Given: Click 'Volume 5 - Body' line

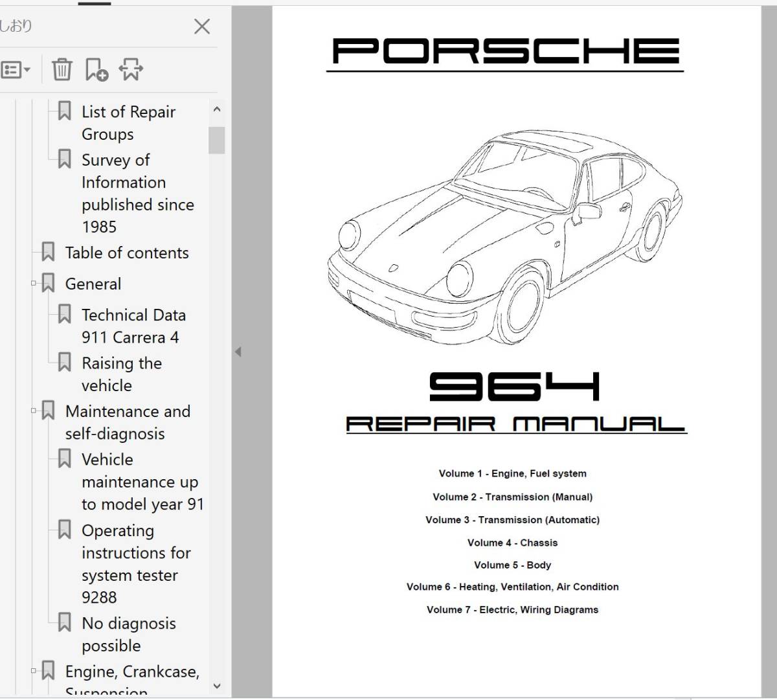Looking at the screenshot, I should (x=513, y=565).
